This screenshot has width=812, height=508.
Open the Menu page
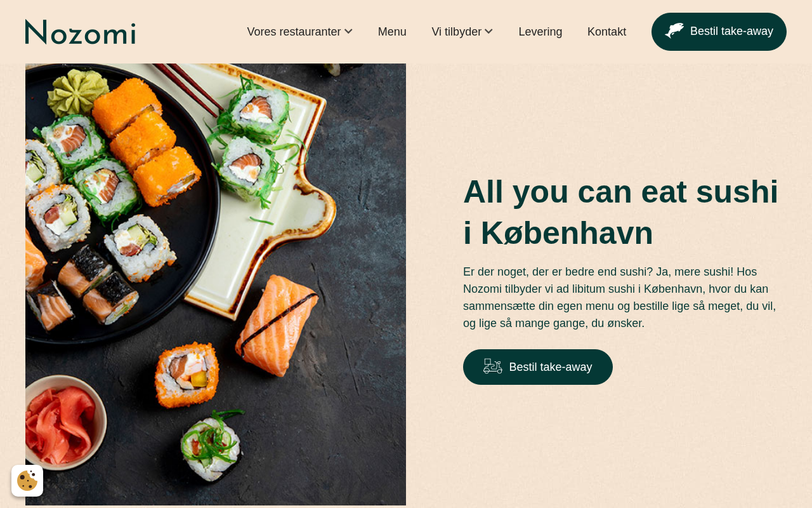392,32
